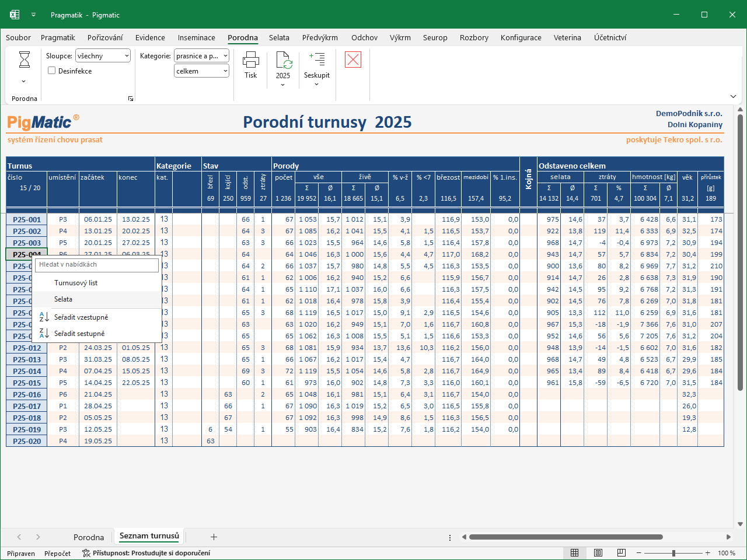Switch to the Porodna sheet tab

89,537
